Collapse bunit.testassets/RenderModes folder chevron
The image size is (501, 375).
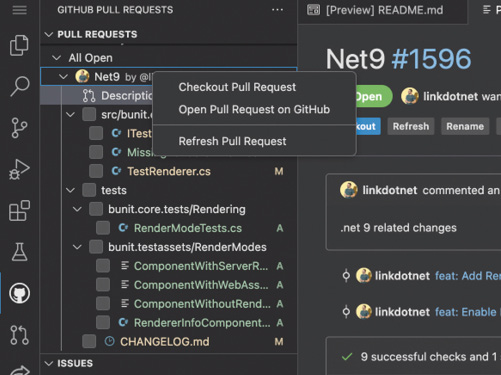pos(77,247)
